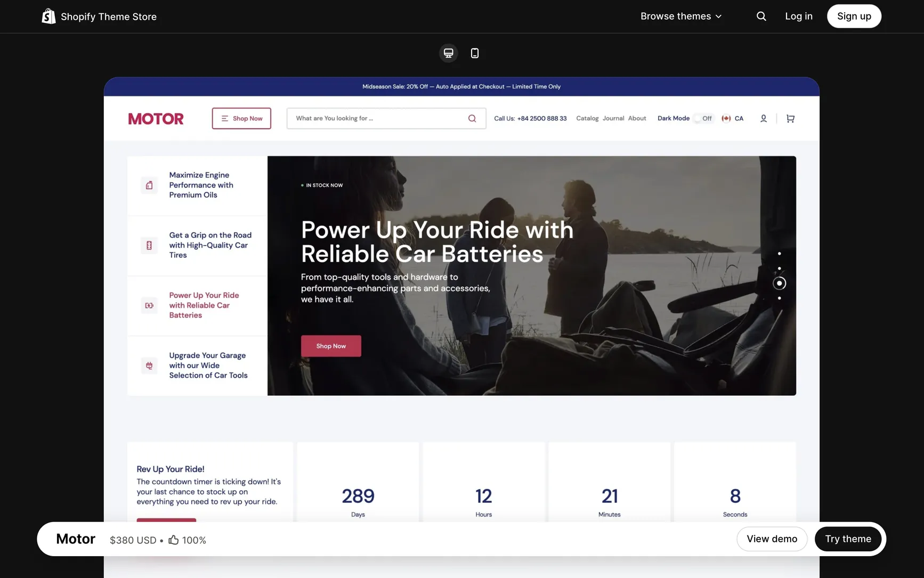Click the Try theme button
Screen dimensions: 924x578
pos(848,539)
